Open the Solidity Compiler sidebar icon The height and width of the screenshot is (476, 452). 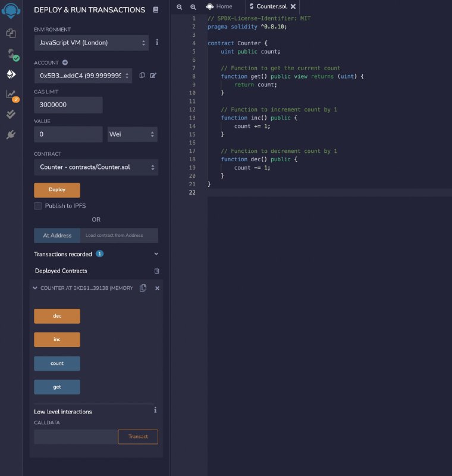click(x=11, y=54)
